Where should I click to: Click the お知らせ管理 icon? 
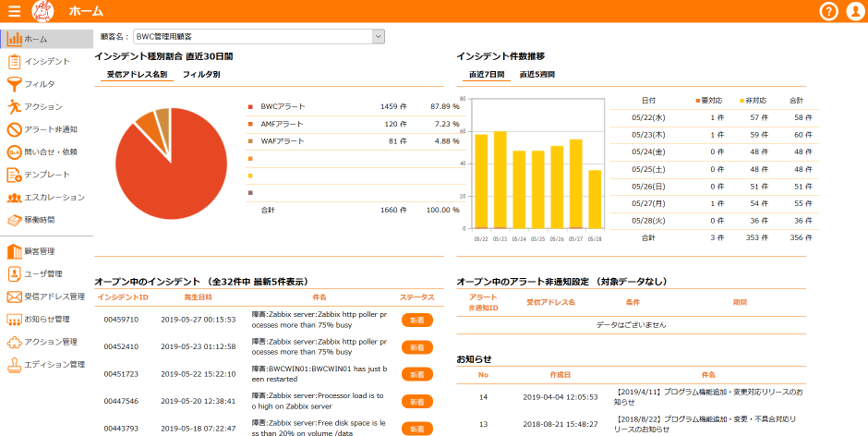(x=15, y=319)
